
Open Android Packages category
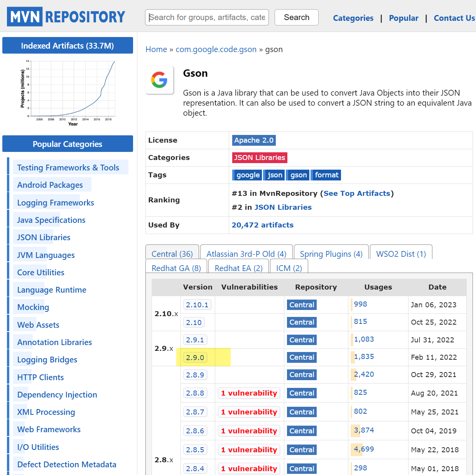pos(50,185)
